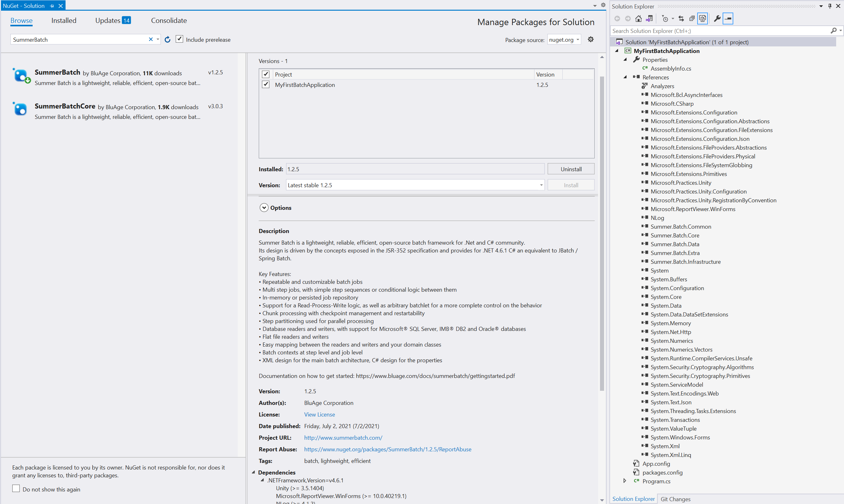Image resolution: width=844 pixels, height=504 pixels.
Task: Expand the Program.cs node
Action: (624, 481)
